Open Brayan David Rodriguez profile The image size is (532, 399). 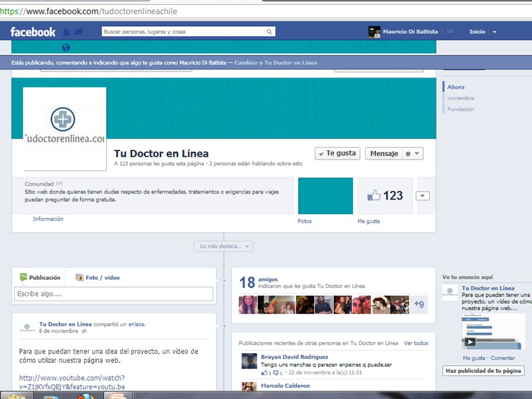click(x=294, y=357)
